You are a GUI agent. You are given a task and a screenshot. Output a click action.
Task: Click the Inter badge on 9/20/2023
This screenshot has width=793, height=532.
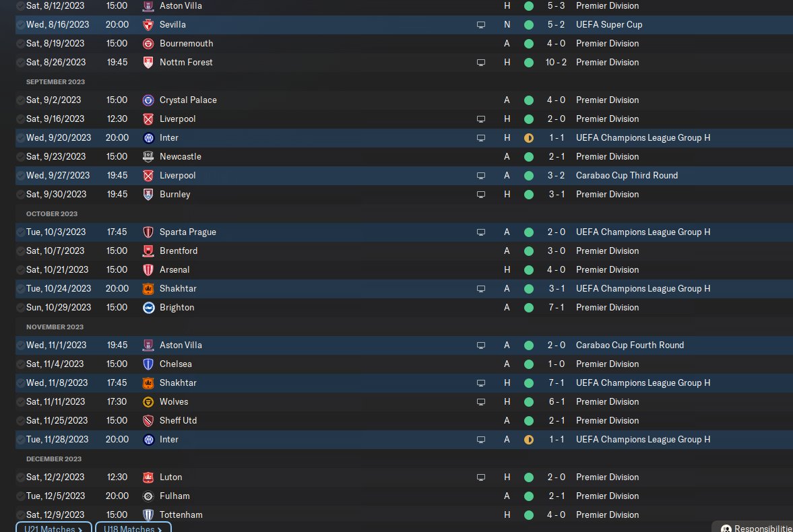click(148, 138)
